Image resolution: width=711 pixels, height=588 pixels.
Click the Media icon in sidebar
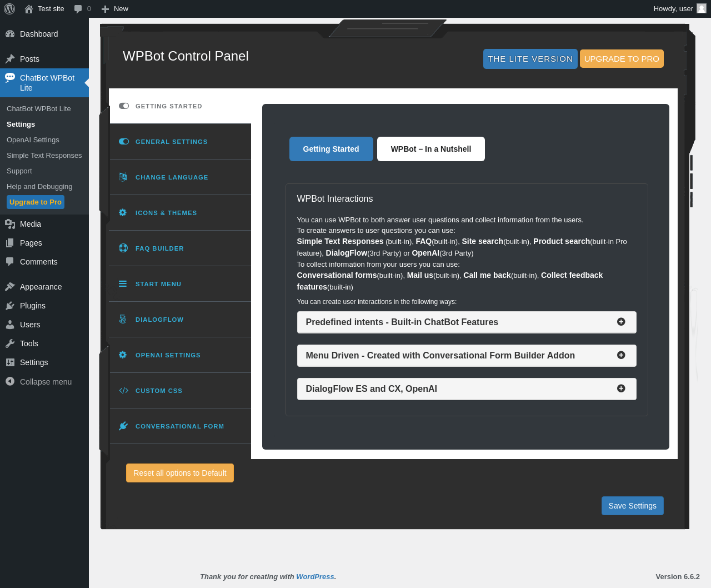(10, 224)
